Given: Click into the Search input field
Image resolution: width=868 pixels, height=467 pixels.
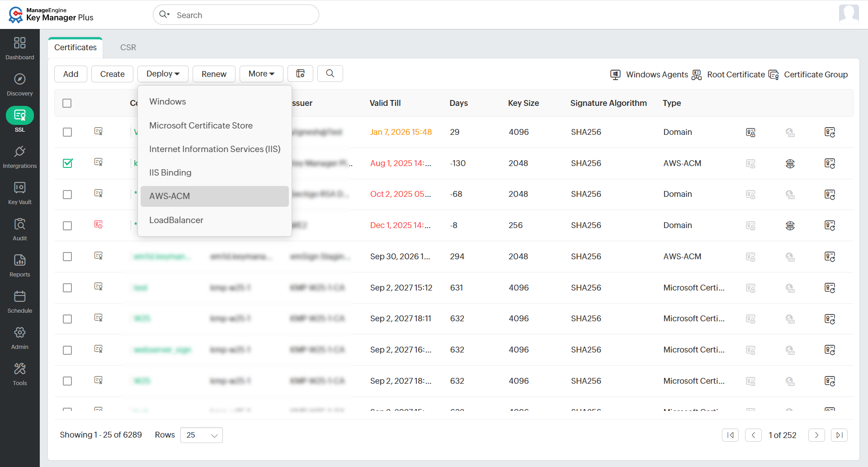Looking at the screenshot, I should 236,15.
